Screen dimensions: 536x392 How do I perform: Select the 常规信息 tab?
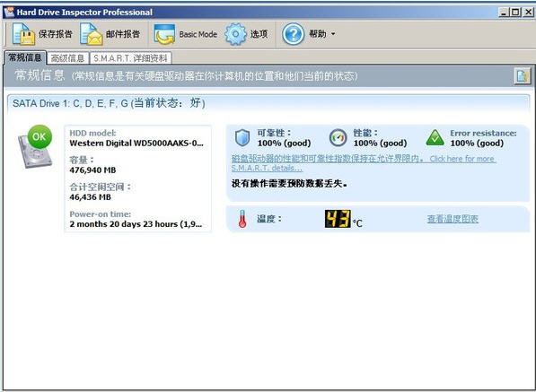[x=25, y=57]
